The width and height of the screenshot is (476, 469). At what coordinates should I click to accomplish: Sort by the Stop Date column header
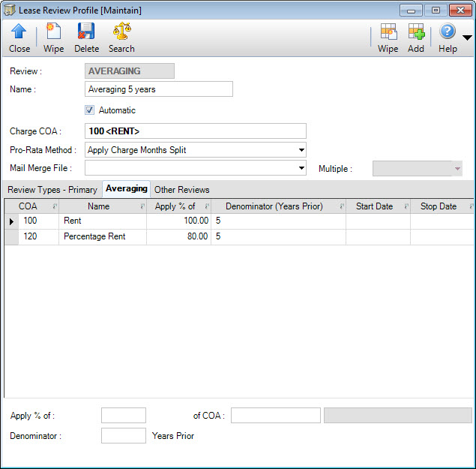click(x=442, y=206)
